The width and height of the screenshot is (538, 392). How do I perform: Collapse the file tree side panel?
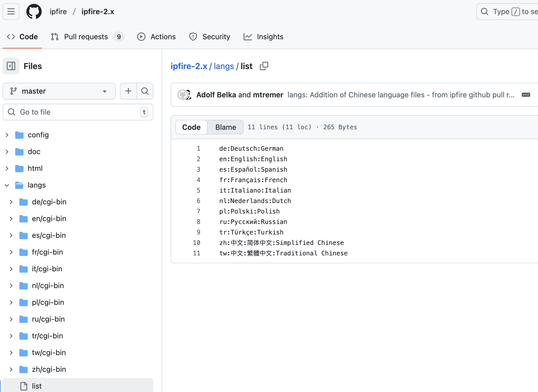pyautogui.click(x=11, y=66)
